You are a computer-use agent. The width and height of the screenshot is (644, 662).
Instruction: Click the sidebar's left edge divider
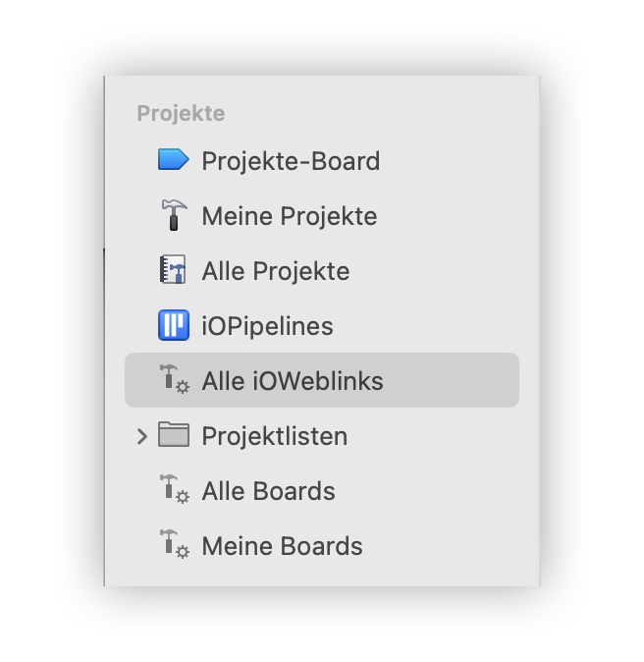click(104, 331)
